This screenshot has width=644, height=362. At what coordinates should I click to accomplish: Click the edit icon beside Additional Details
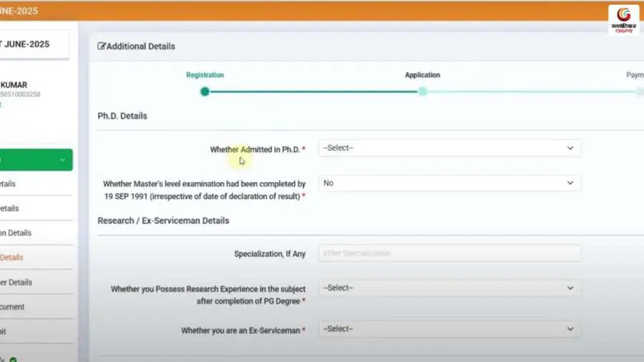point(101,46)
